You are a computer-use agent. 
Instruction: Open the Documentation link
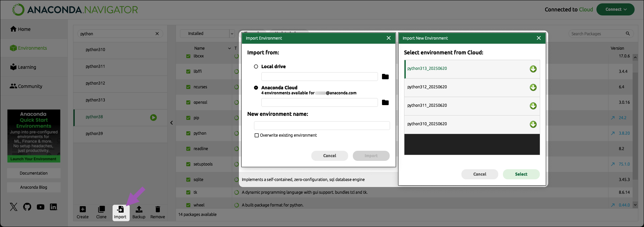click(x=34, y=173)
